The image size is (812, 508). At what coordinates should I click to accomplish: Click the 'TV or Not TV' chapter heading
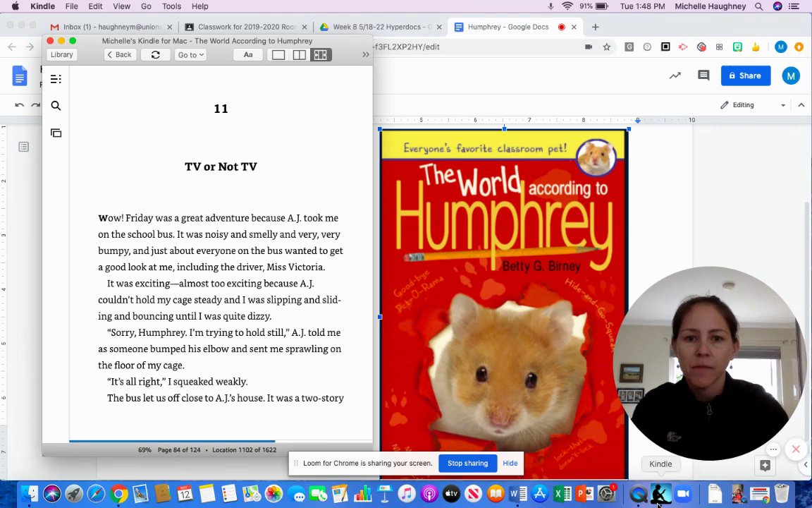(221, 167)
